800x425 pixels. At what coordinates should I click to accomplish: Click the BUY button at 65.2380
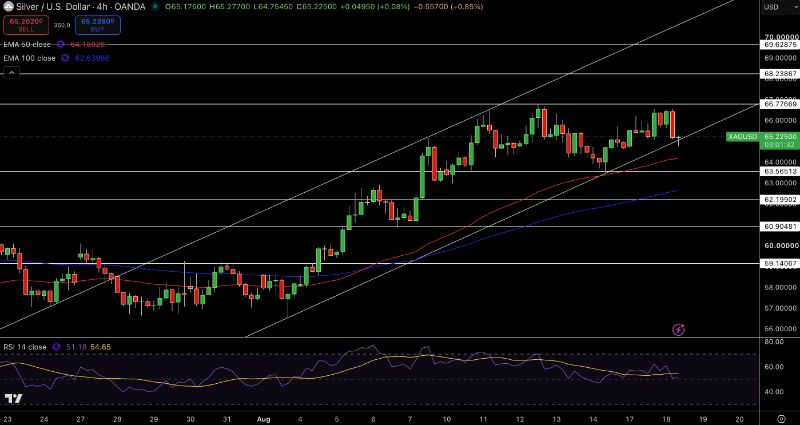[x=98, y=25]
